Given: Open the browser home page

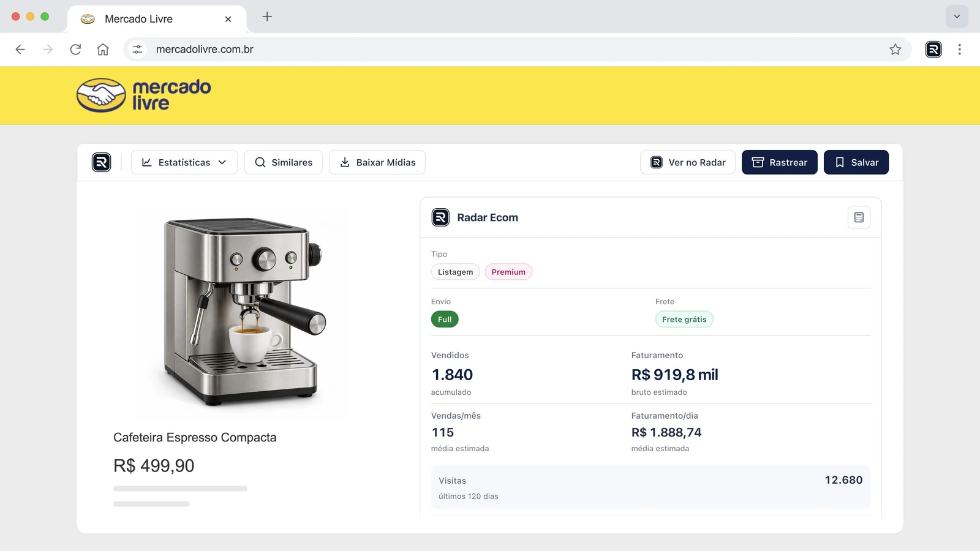Looking at the screenshot, I should [103, 49].
